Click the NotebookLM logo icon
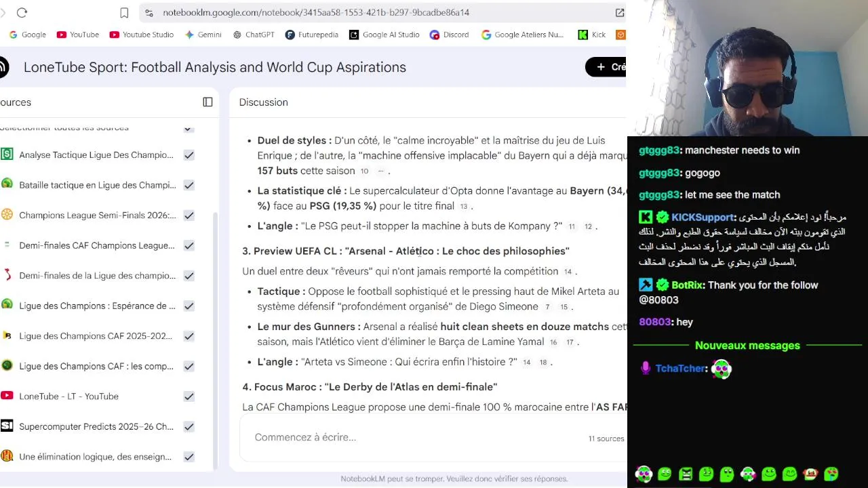Screen dimensions: 868x488 pyautogui.click(x=3, y=67)
